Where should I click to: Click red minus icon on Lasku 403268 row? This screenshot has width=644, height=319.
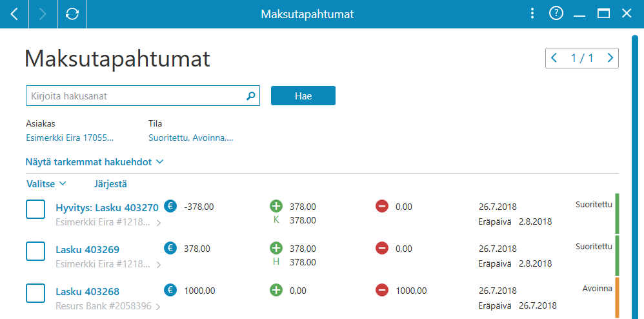[x=382, y=290]
